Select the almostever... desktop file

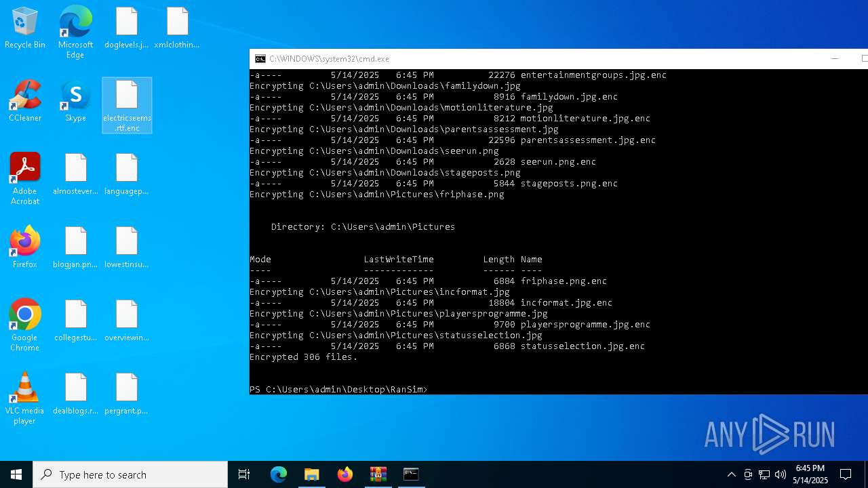click(x=75, y=175)
